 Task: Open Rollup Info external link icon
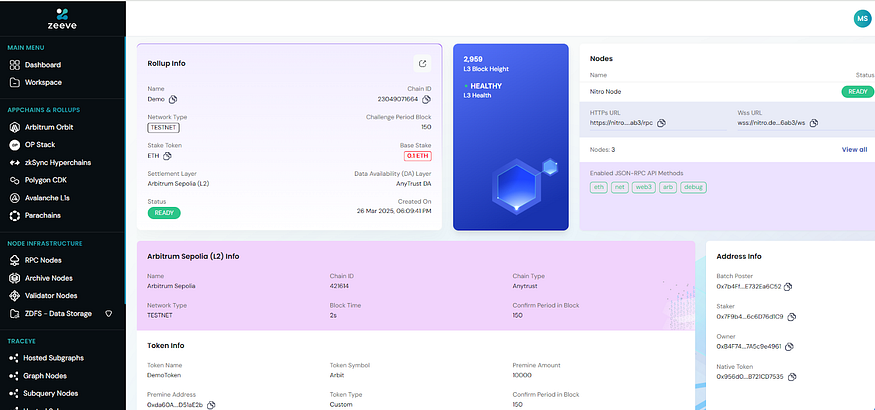pos(422,64)
